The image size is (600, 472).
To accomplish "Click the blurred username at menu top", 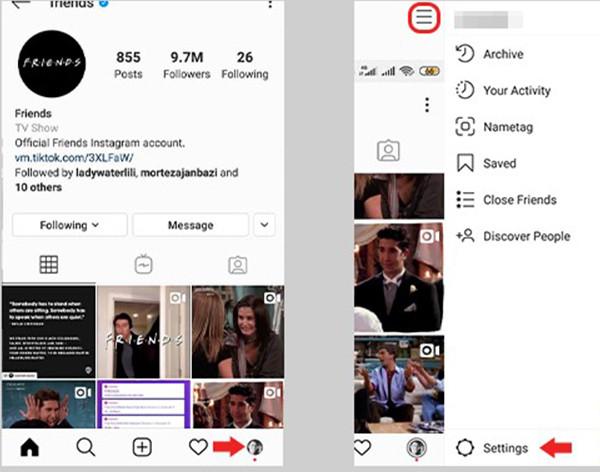I will [x=488, y=20].
